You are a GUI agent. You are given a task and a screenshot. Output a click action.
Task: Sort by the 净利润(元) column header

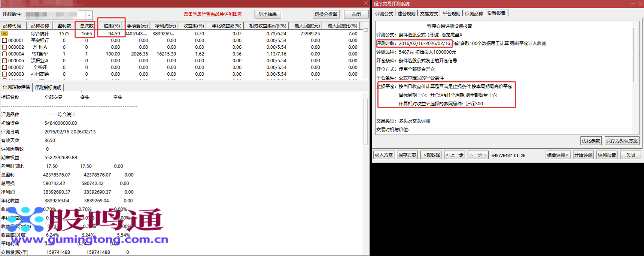pyautogui.click(x=165, y=26)
